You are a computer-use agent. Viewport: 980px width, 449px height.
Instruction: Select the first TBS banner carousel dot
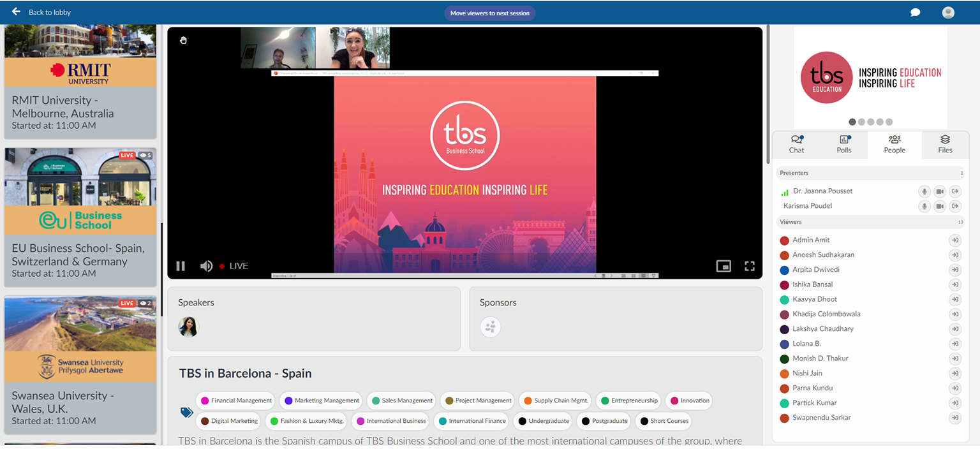[x=852, y=122]
